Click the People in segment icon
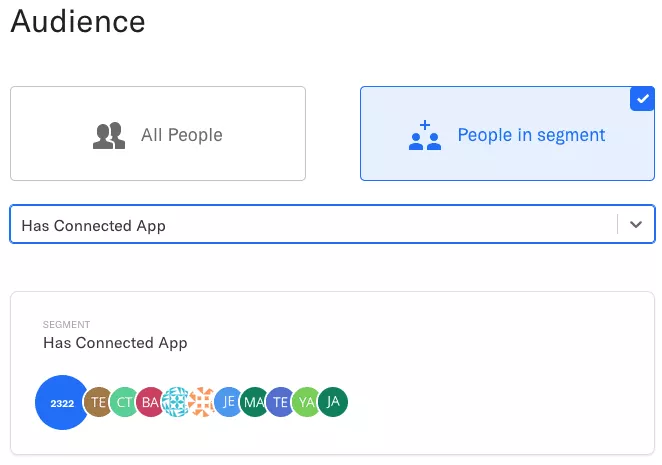The height and width of the screenshot is (465, 662). click(x=425, y=136)
